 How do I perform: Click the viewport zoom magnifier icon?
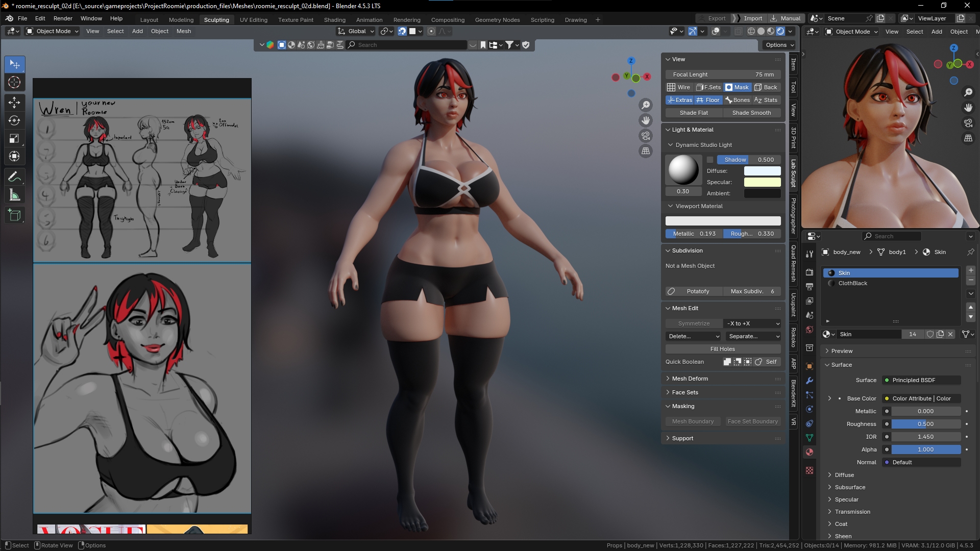point(646,105)
